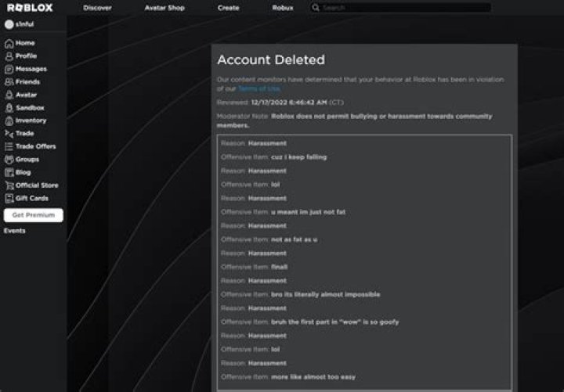Click the Groups icon in sidebar
The width and height of the screenshot is (564, 392).
point(9,160)
